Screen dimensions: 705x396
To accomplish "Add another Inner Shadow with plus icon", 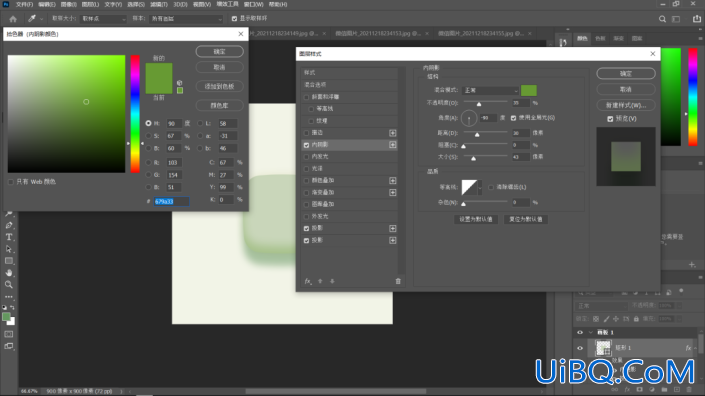I will point(393,145).
